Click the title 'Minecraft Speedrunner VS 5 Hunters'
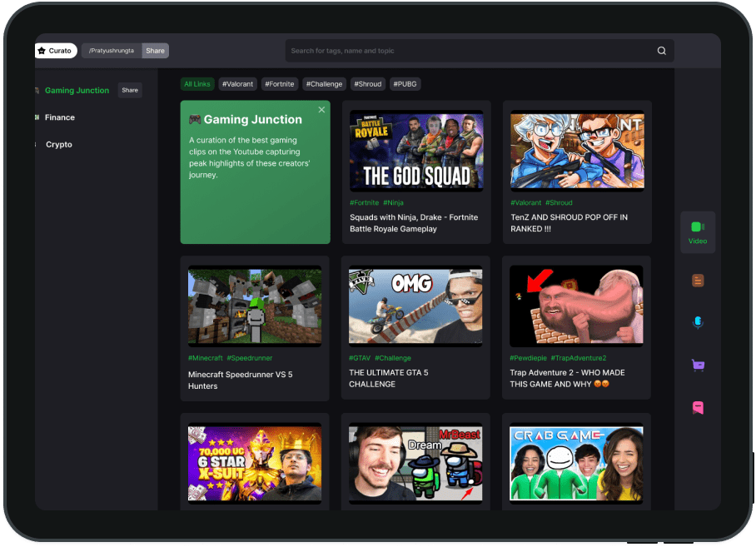756x547 pixels. [240, 380]
